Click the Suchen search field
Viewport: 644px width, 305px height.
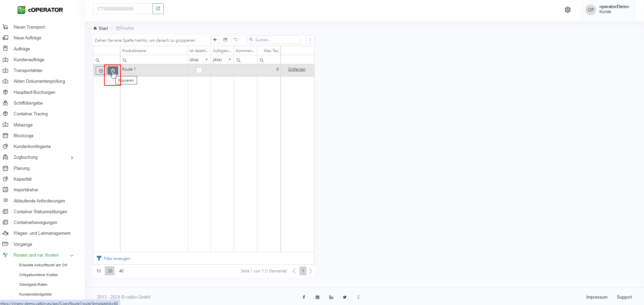276,40
